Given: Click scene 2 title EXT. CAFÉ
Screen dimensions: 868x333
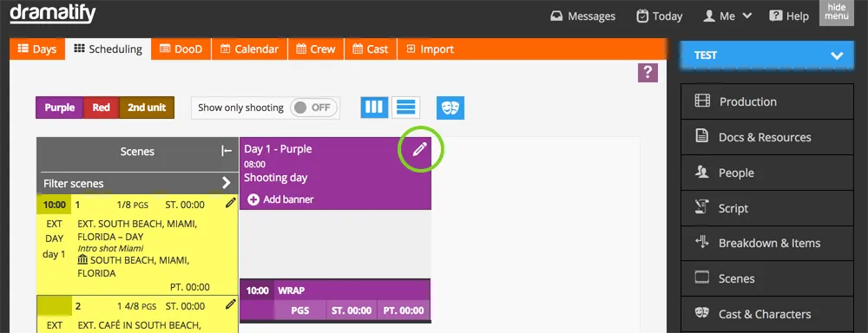Looking at the screenshot, I should 139,325.
